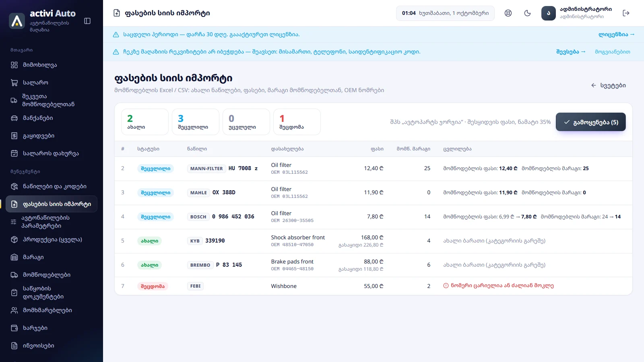Image resolution: width=644 pixels, height=362 pixels.
Task: Click the error message ნომერი ცარიელია
Action: click(498, 286)
